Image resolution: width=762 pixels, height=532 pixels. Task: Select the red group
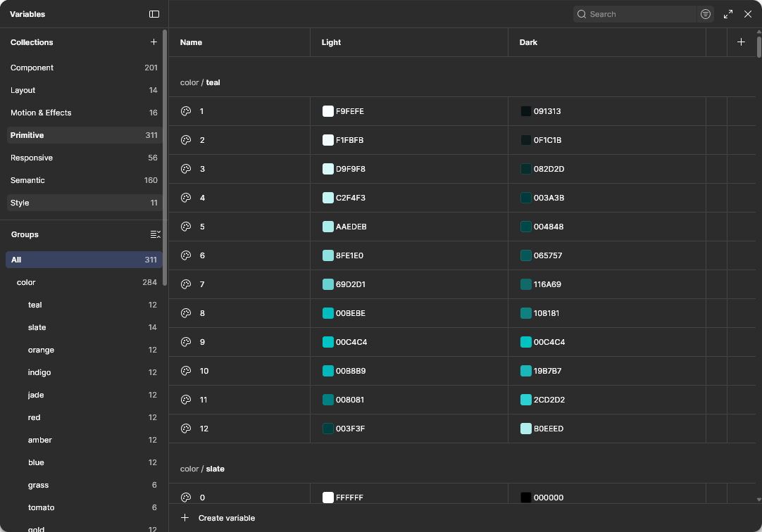point(84,417)
